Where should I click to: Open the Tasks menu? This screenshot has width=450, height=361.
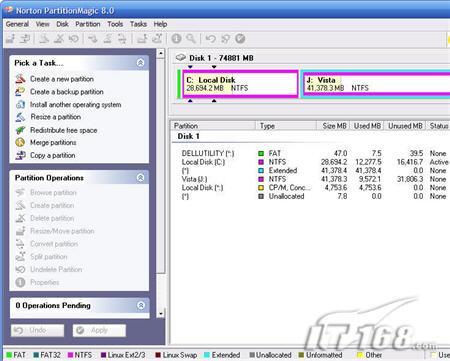coord(138,24)
